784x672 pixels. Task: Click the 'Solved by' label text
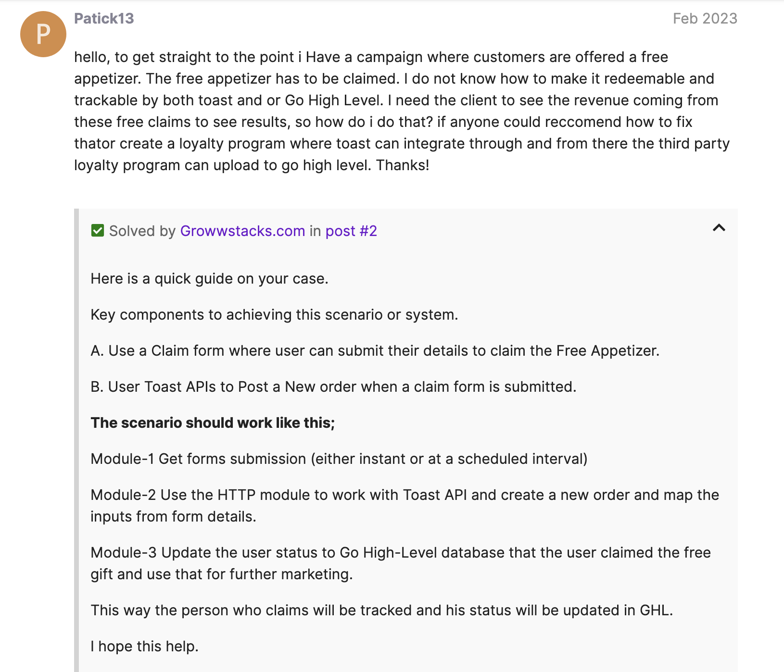(x=142, y=231)
